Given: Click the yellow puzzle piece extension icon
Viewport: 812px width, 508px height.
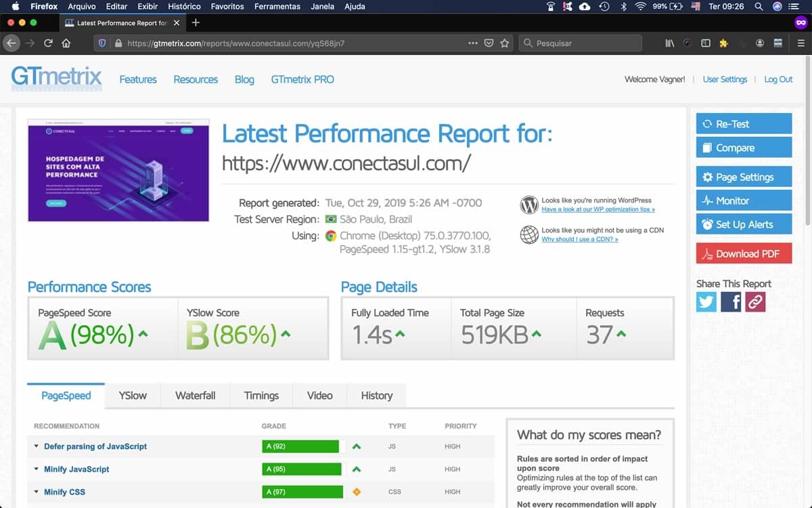Looking at the screenshot, I should pyautogui.click(x=723, y=43).
